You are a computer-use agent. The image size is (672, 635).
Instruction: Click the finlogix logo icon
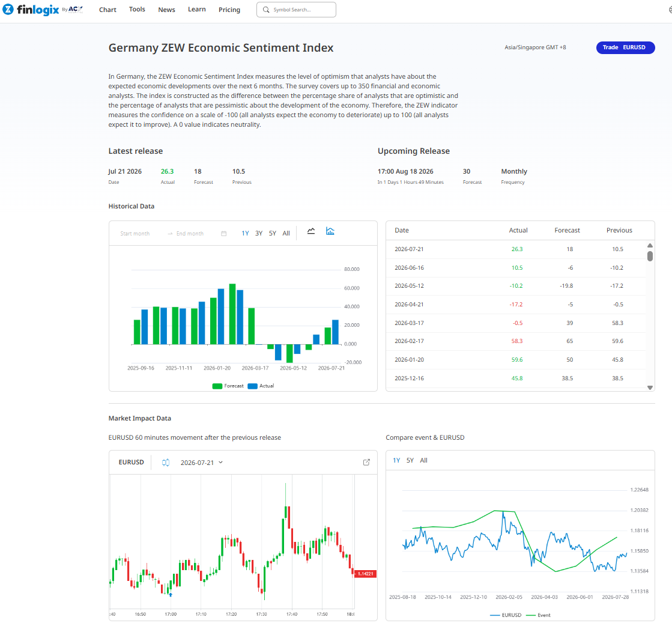(8, 9)
